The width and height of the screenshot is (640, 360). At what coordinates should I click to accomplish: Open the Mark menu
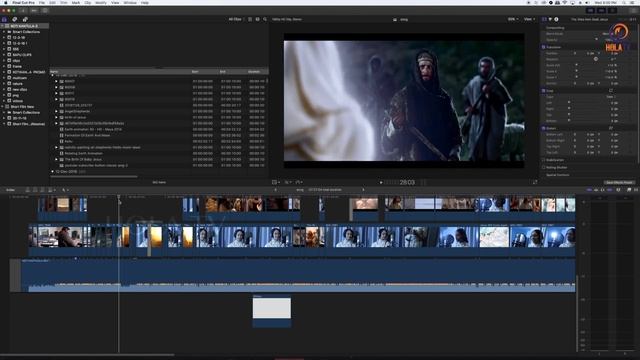[76, 2]
